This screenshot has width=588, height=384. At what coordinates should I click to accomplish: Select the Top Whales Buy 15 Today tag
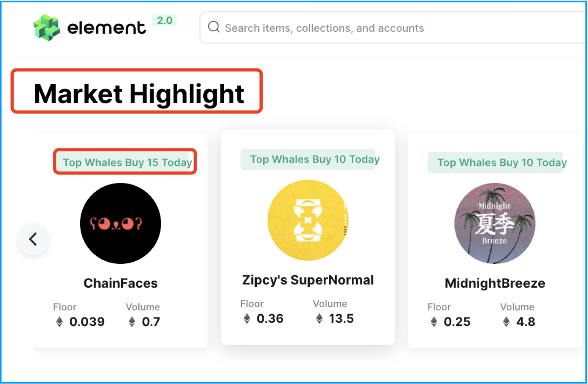coord(124,162)
